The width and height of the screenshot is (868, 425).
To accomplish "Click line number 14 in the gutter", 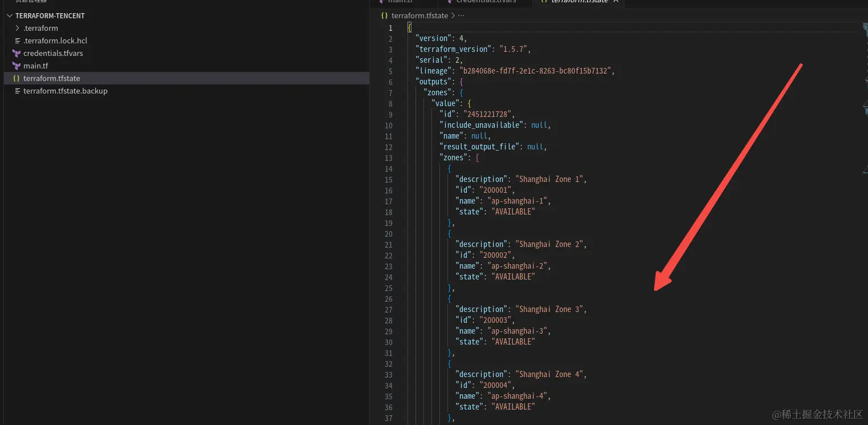I will pos(389,169).
